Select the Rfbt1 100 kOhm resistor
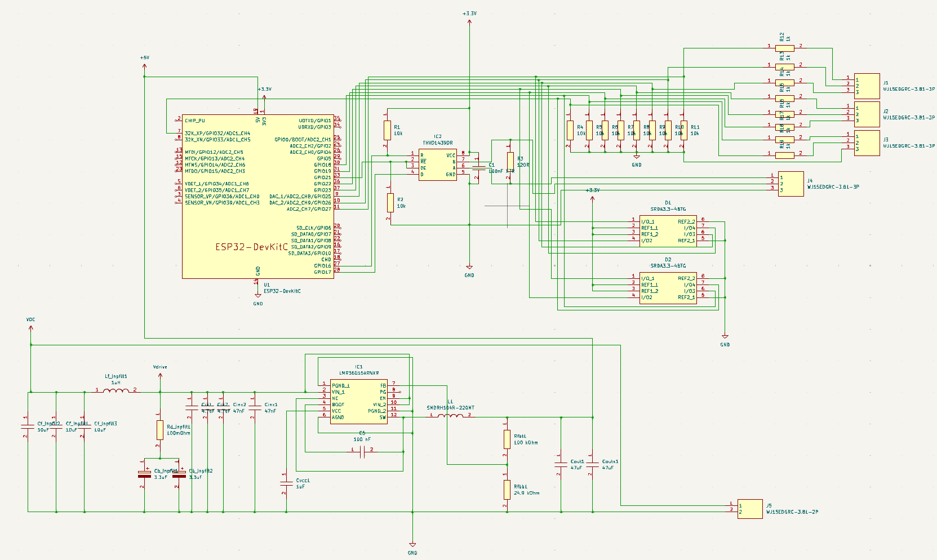This screenshot has width=937, height=560. coord(507,439)
